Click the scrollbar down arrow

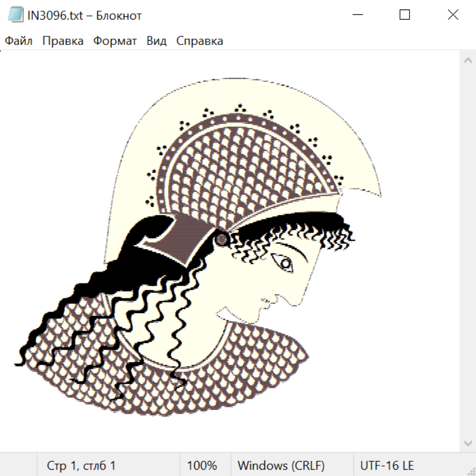tap(468, 443)
